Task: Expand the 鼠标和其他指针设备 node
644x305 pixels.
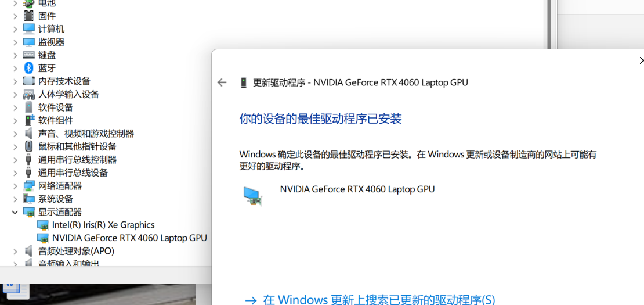Action: point(15,147)
